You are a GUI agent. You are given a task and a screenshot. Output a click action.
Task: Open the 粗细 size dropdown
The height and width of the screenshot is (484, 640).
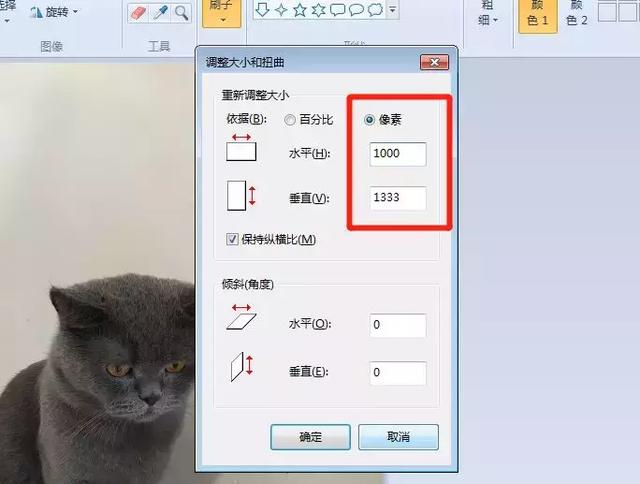[x=487, y=13]
